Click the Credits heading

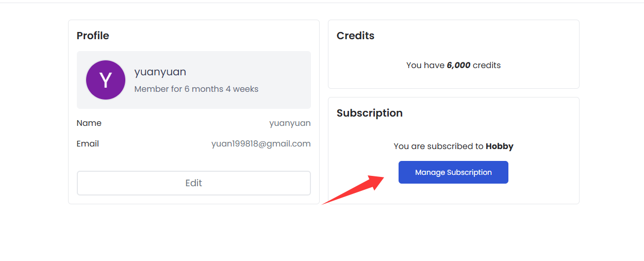coord(355,36)
